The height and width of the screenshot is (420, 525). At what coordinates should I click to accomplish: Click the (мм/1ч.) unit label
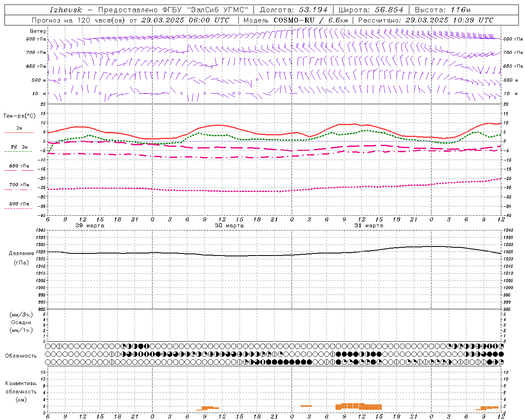21,330
